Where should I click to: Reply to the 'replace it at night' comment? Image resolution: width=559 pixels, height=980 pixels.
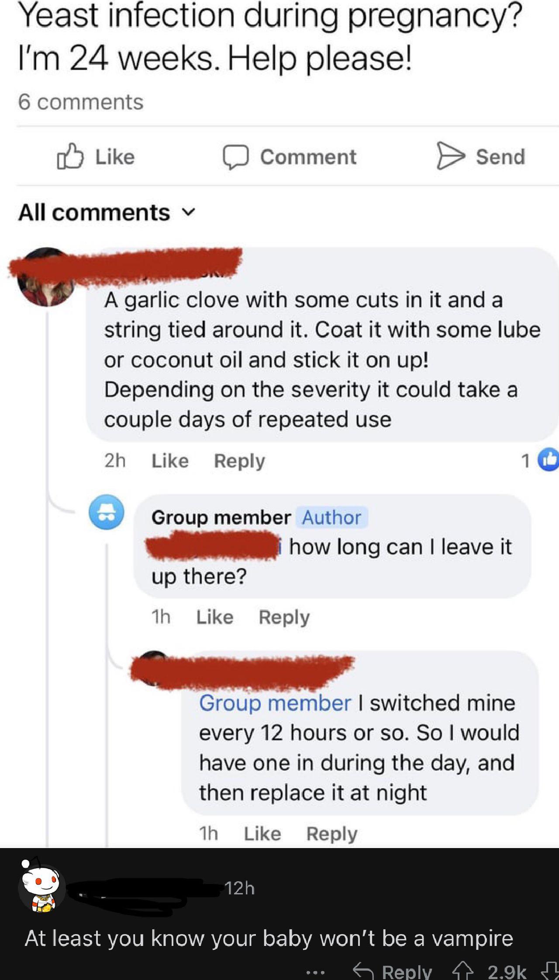332,834
